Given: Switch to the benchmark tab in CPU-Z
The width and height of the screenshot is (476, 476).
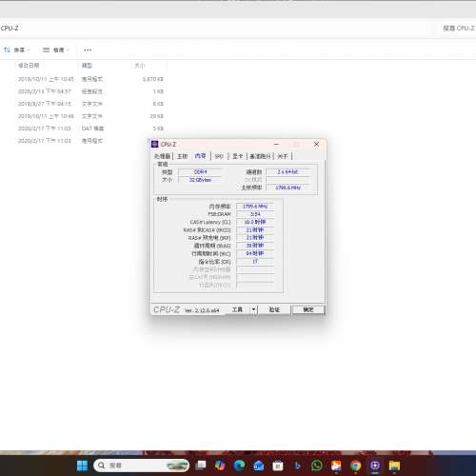Looking at the screenshot, I should coord(260,156).
